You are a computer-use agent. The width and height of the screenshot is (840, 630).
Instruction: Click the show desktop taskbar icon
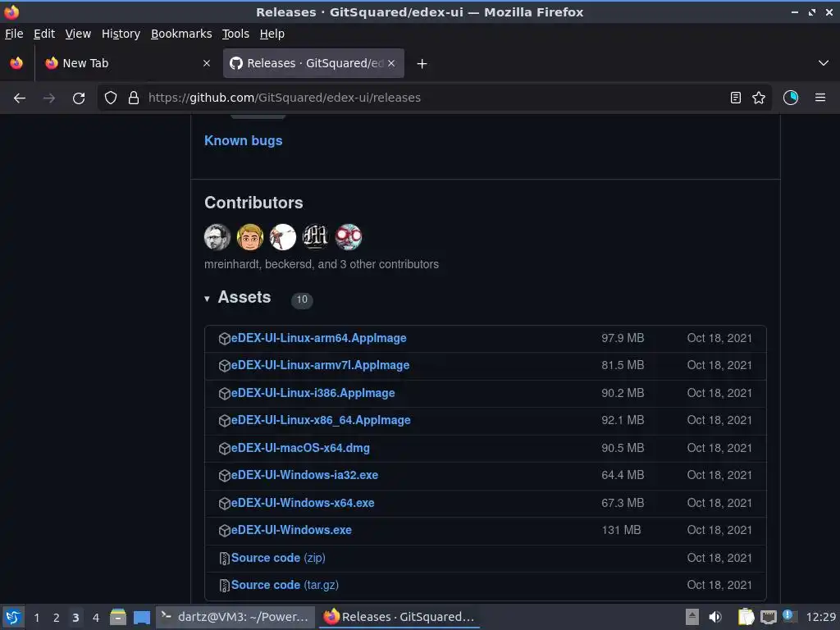(x=142, y=618)
